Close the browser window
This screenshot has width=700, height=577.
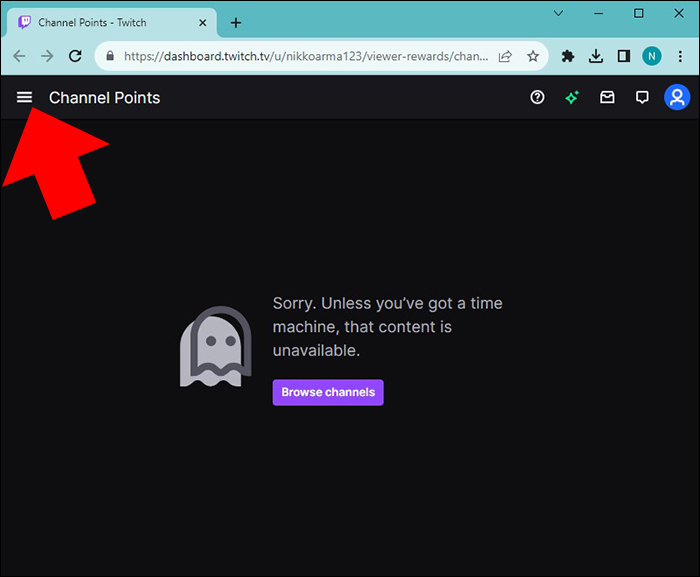coord(679,13)
